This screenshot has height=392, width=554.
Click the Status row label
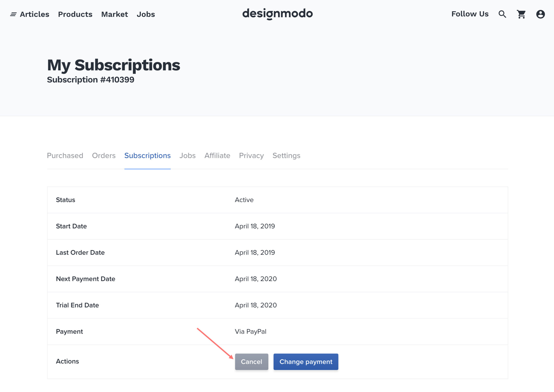(x=66, y=200)
